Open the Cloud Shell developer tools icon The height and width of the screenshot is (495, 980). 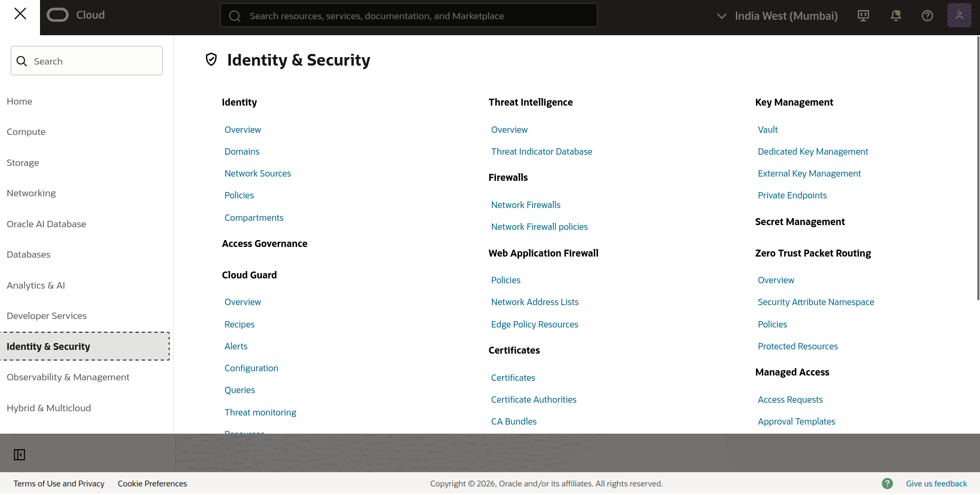[863, 16]
